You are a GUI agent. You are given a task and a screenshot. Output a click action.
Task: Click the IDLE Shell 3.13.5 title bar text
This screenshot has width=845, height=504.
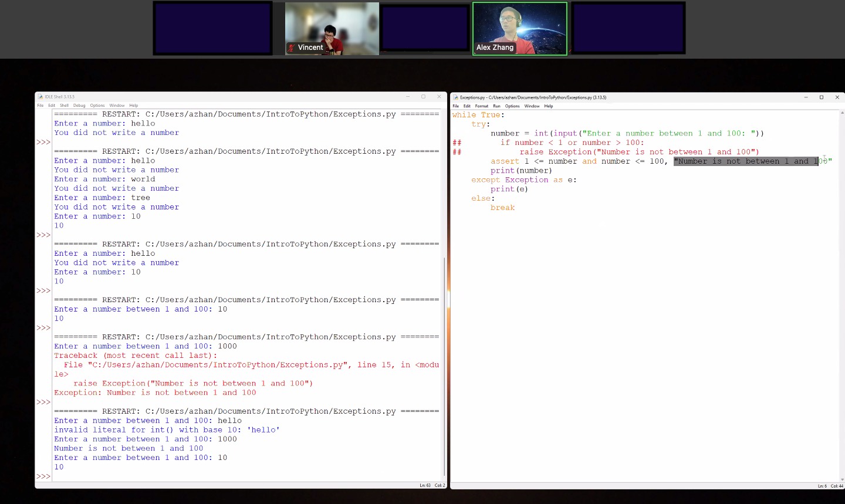coord(60,97)
